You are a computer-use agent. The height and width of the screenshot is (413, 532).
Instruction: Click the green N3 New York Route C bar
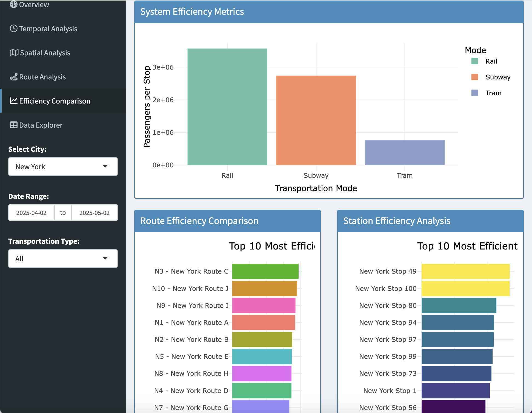(x=265, y=271)
